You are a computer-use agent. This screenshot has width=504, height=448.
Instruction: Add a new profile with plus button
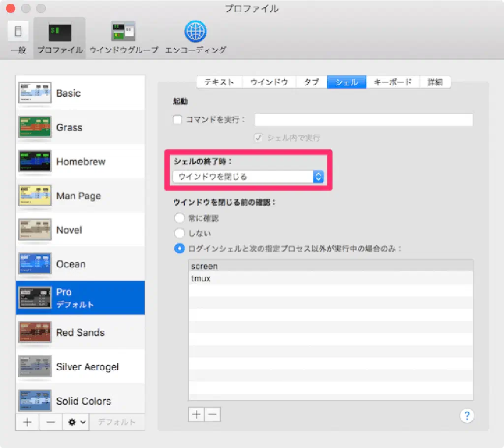point(28,422)
